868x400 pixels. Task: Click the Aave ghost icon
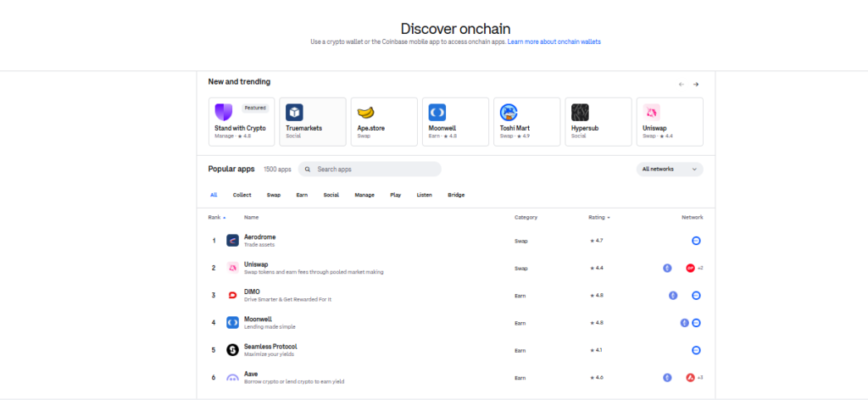(232, 378)
